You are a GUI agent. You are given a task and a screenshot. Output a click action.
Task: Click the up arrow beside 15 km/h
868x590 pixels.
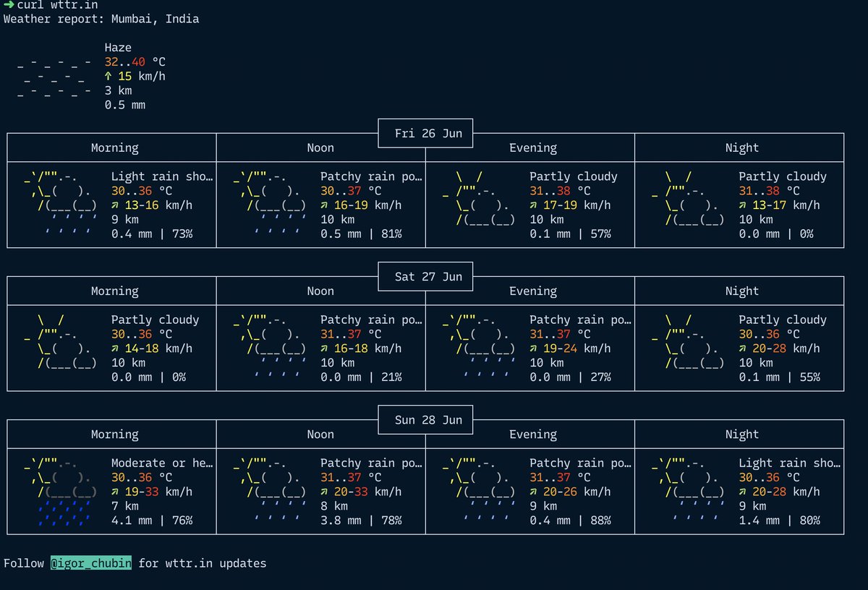click(x=109, y=76)
